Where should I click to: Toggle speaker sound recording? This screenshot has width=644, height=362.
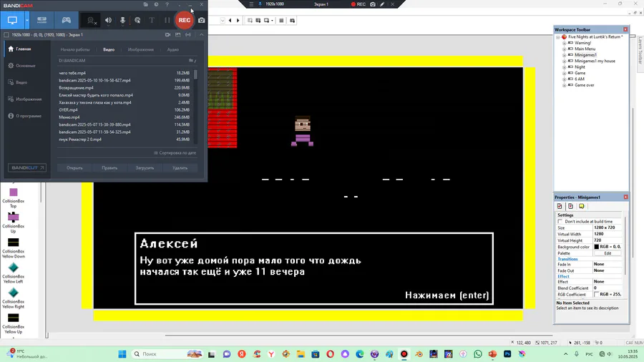(x=108, y=20)
